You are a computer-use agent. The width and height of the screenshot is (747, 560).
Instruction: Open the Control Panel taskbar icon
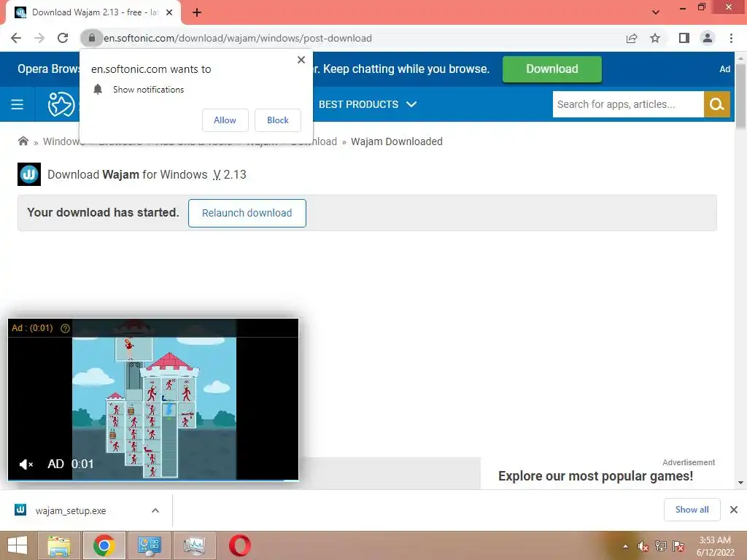(x=150, y=545)
